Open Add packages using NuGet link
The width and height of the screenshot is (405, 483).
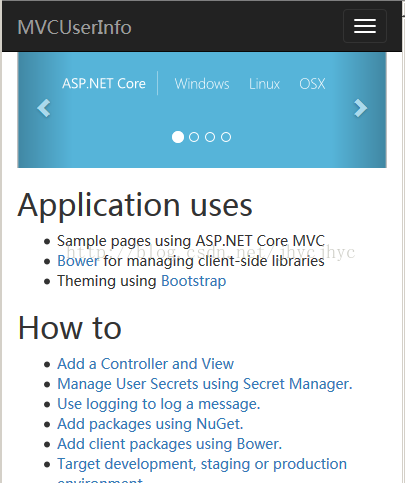(x=150, y=424)
